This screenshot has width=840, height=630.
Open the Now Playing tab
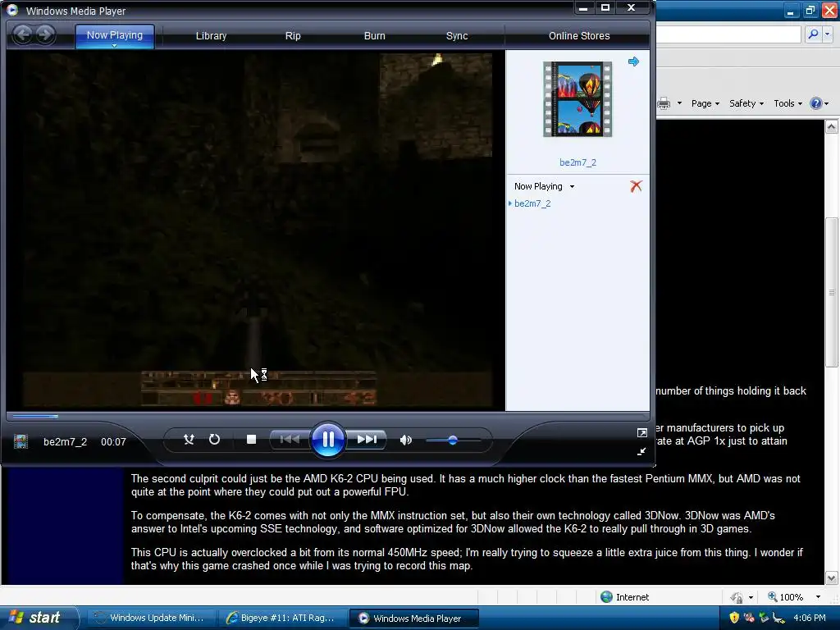click(x=115, y=35)
